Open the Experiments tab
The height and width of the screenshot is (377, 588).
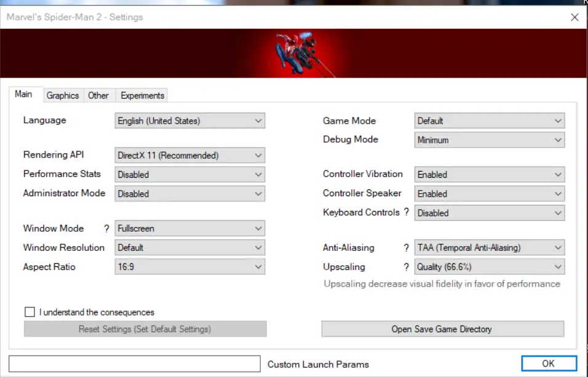point(142,96)
